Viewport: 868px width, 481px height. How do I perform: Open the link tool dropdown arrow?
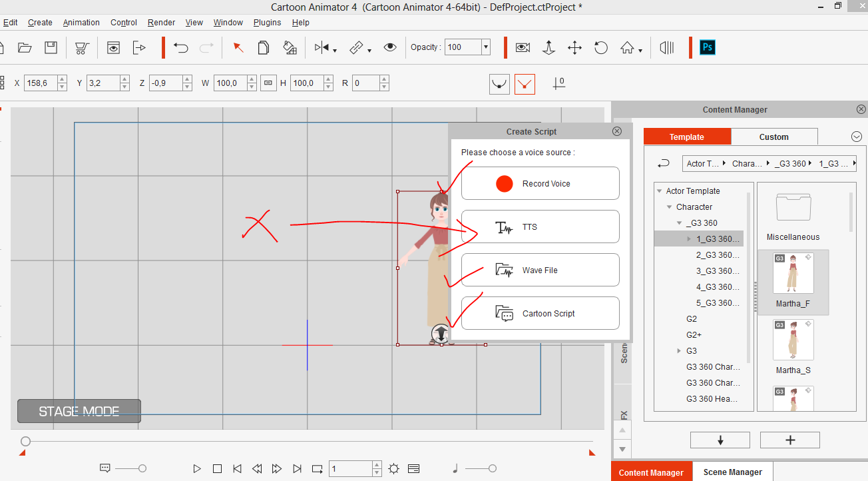point(369,50)
